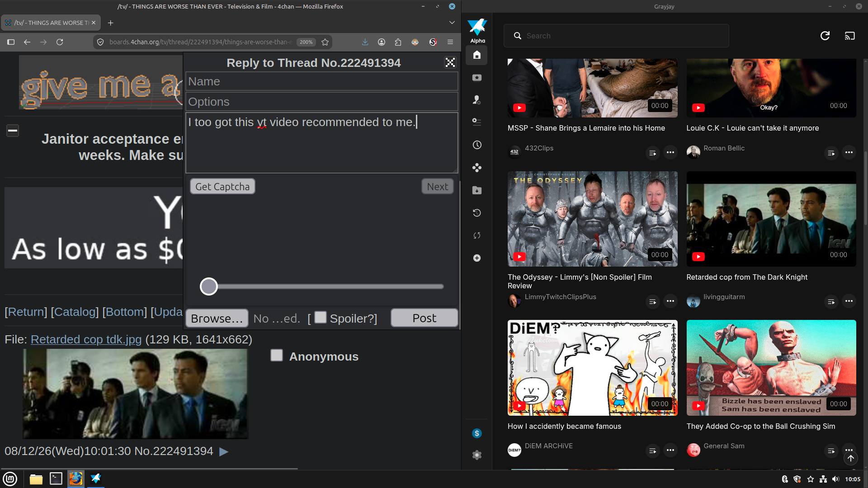Image resolution: width=868 pixels, height=488 pixels.
Task: Add the MSSP Shane video to queue
Action: tap(652, 153)
